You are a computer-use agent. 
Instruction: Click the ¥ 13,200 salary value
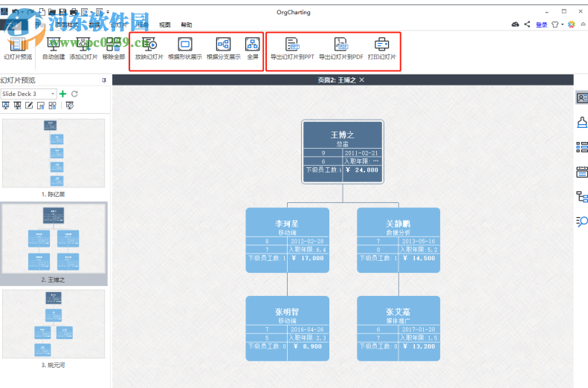click(x=419, y=347)
